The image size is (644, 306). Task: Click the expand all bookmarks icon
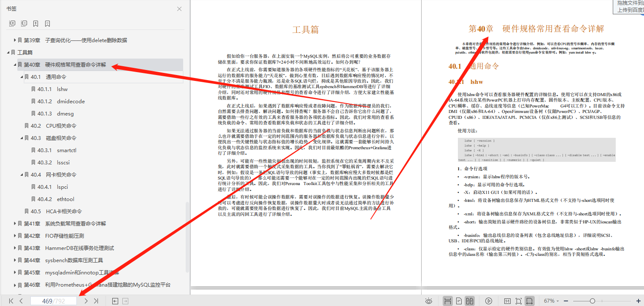12,23
